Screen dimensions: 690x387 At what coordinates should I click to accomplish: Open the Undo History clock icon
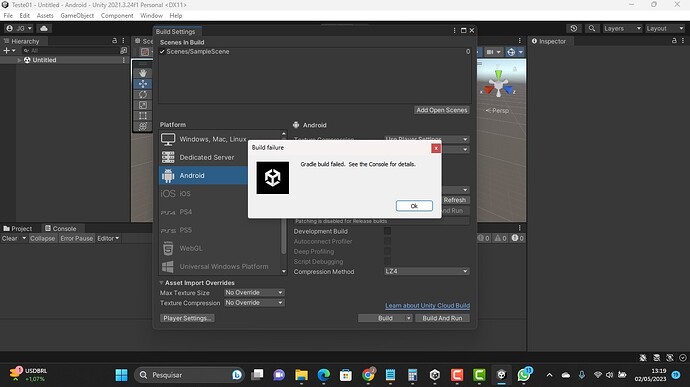coord(573,28)
